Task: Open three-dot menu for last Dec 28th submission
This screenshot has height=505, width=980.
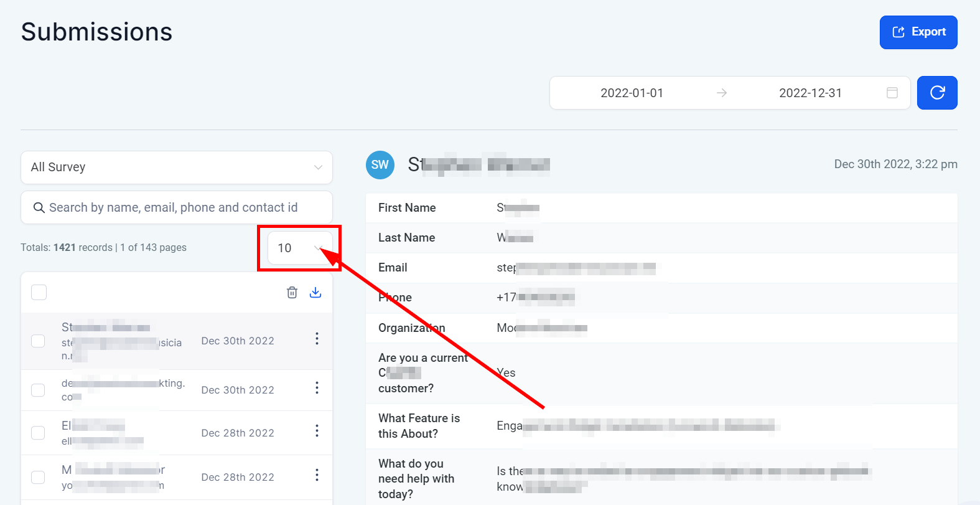Action: 317,475
